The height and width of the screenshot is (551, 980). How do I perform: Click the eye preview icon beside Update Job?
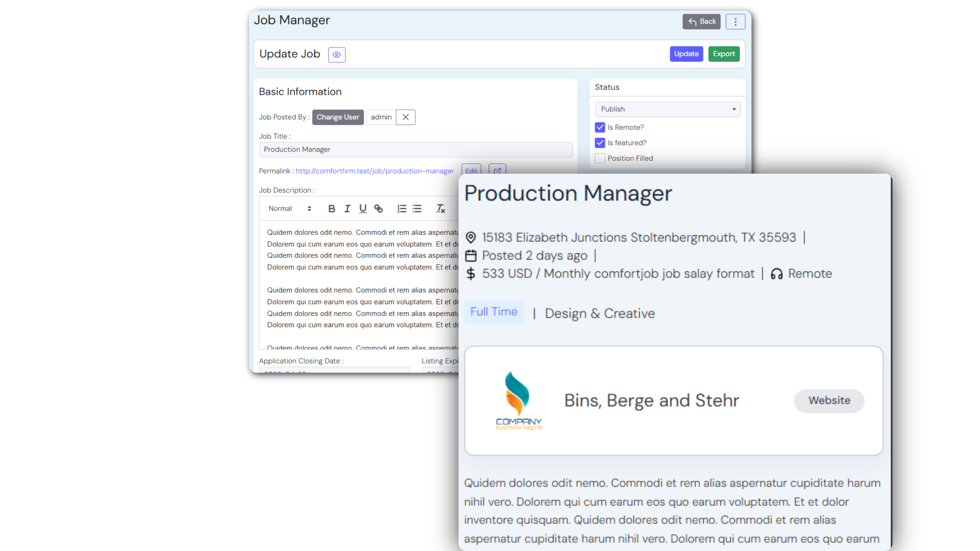point(336,55)
